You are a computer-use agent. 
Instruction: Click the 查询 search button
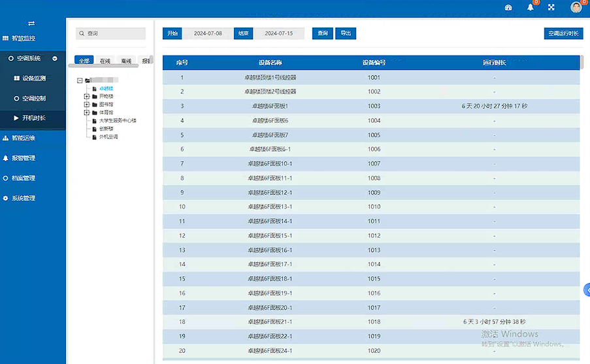[323, 33]
